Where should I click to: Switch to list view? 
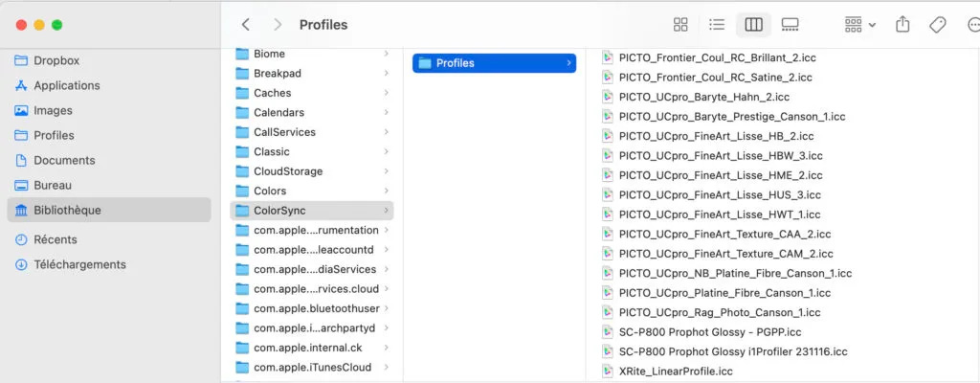pyautogui.click(x=717, y=25)
